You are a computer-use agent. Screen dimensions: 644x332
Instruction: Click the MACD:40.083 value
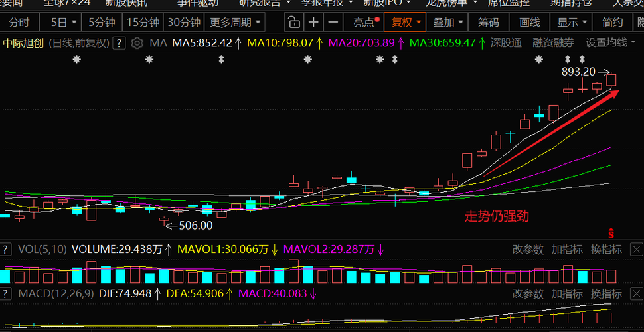point(273,293)
